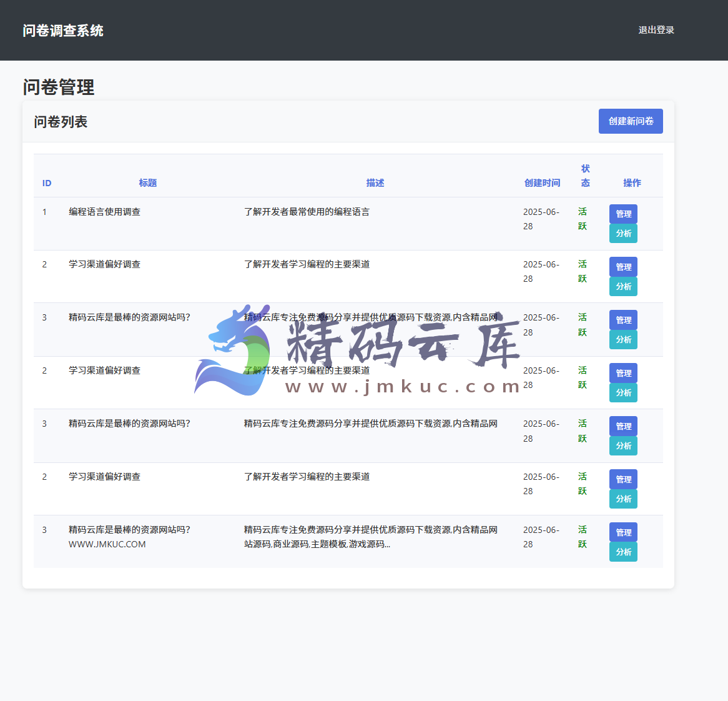Click the 活跃 status in 编程语言使用调查 row

pos(583,219)
